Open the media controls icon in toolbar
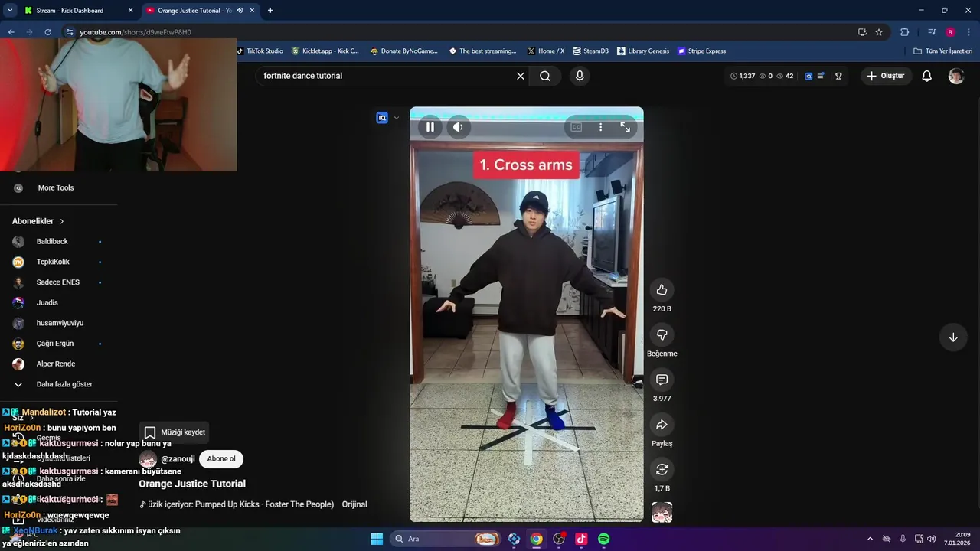 [x=932, y=32]
